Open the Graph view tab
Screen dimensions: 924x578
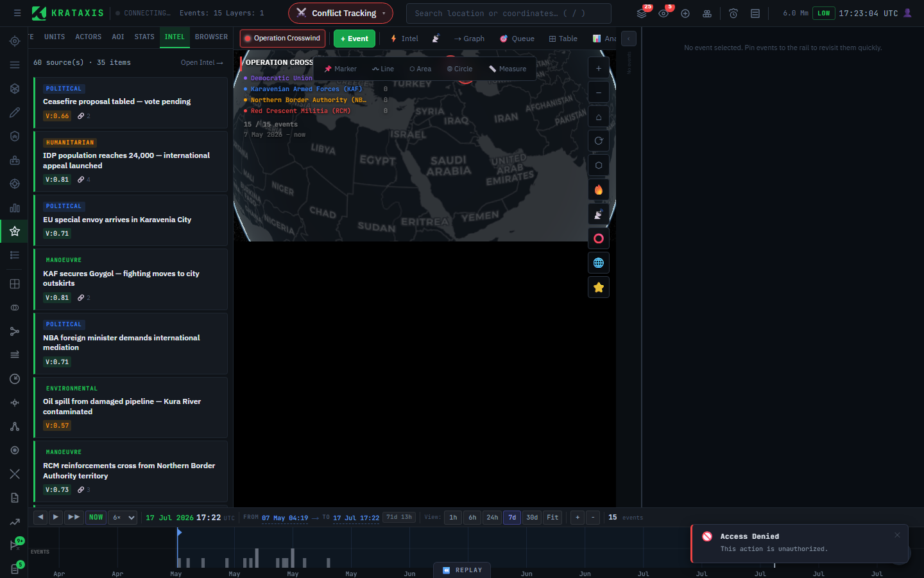coord(469,39)
